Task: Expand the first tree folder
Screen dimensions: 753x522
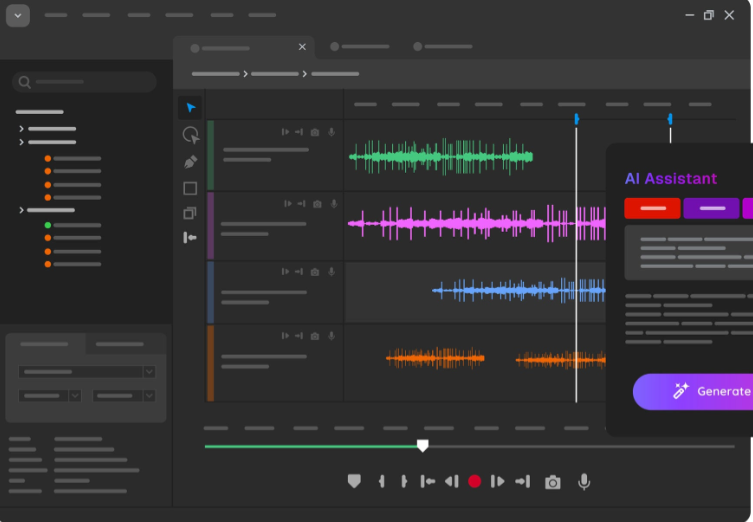Action: tap(21, 129)
